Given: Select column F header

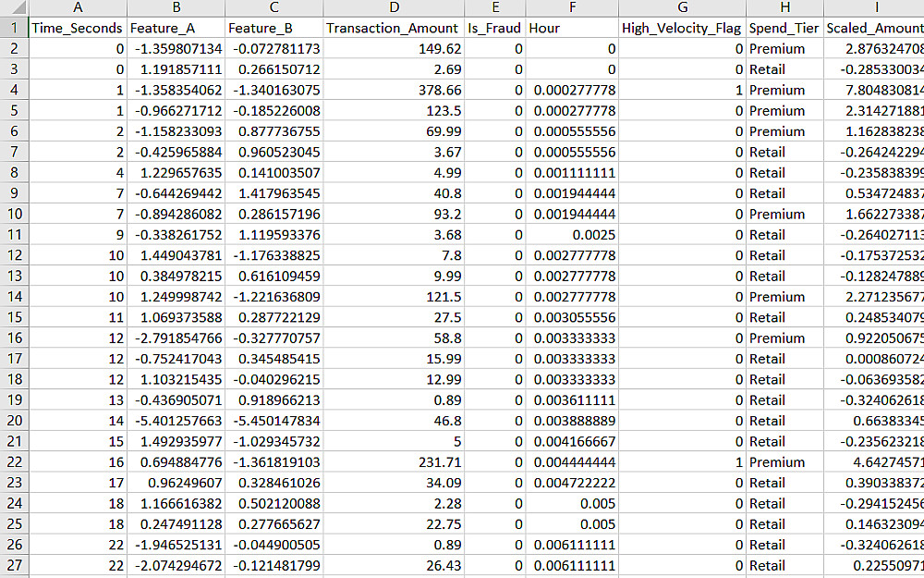Looking at the screenshot, I should tap(572, 7).
